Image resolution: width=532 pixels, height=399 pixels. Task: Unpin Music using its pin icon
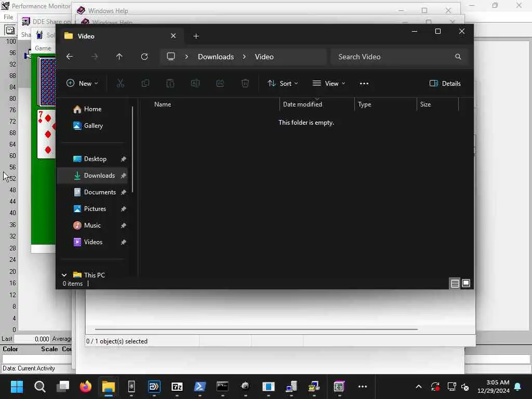(x=124, y=225)
